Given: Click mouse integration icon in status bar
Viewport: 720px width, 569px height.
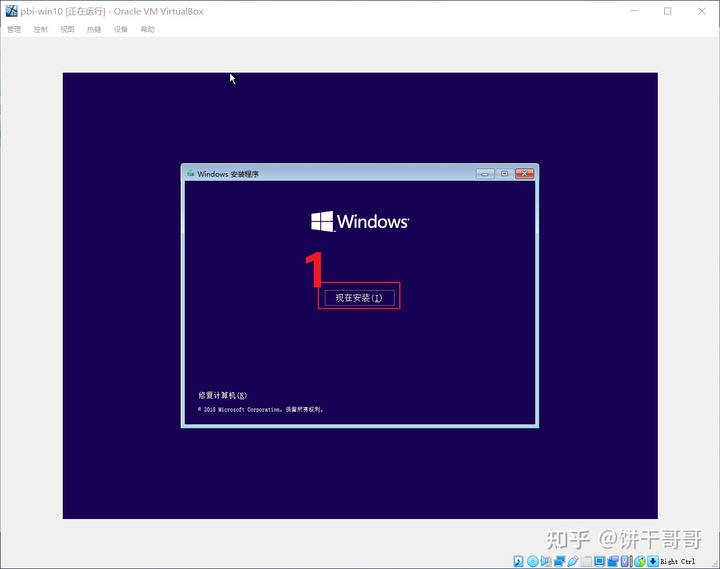Looking at the screenshot, I should [x=640, y=561].
